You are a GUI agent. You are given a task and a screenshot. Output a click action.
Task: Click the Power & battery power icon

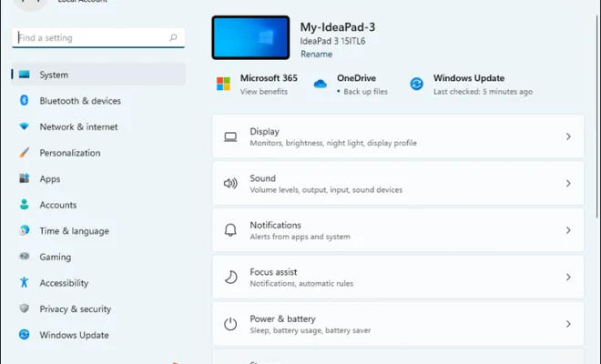coord(230,324)
